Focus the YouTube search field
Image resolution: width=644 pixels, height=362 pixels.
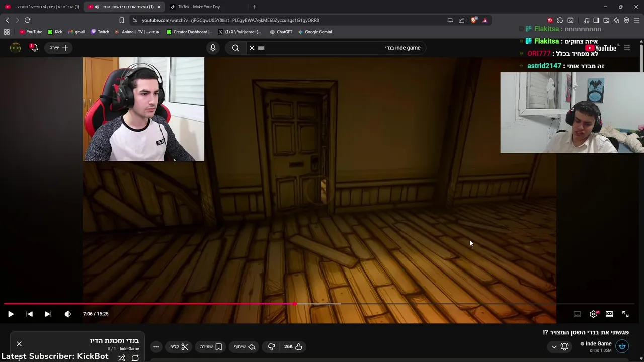[337, 48]
